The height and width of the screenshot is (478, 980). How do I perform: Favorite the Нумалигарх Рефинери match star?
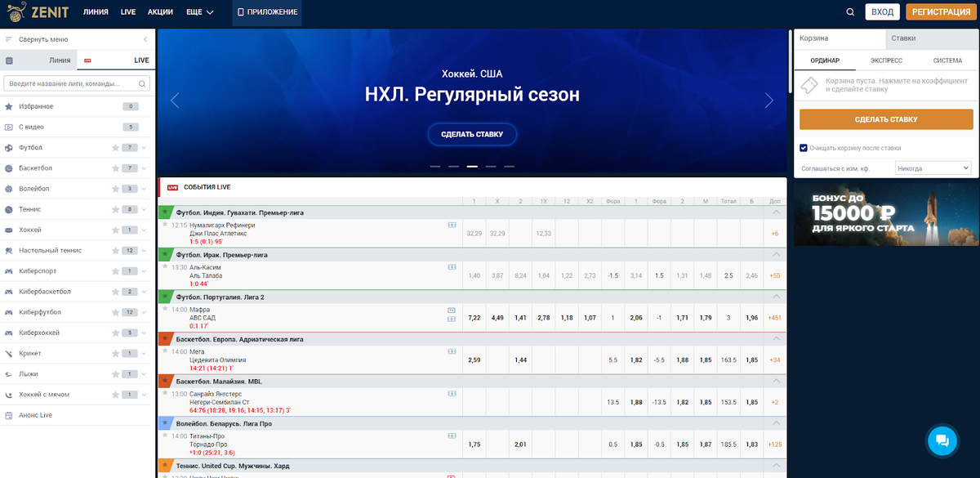(x=165, y=223)
